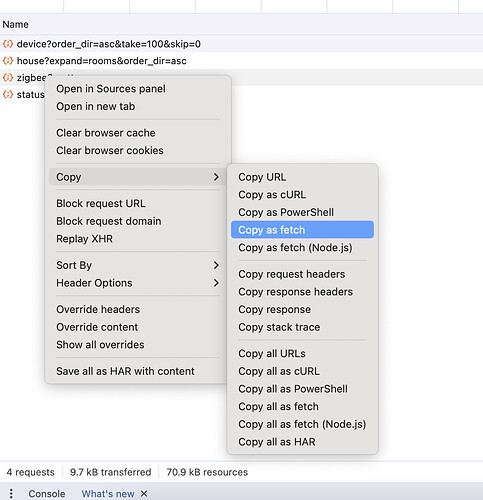Screen dimensions: 483x500
Task: Select Copy as cURL
Action: coord(302,195)
